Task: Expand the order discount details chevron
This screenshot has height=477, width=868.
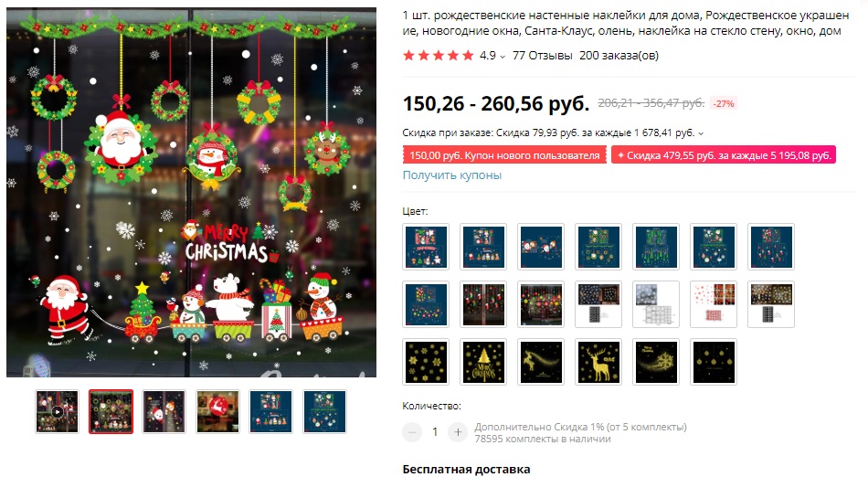Action: pos(701,133)
